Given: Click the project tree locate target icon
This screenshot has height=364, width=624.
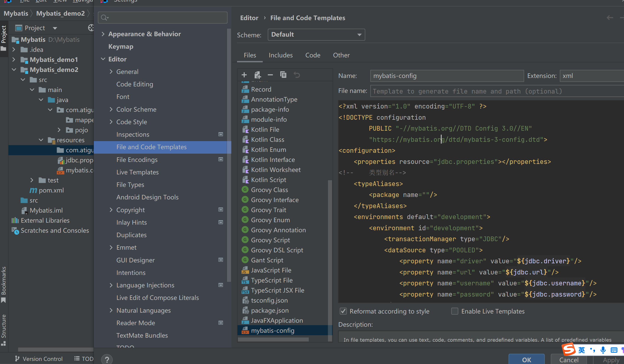Looking at the screenshot, I should coord(91,28).
